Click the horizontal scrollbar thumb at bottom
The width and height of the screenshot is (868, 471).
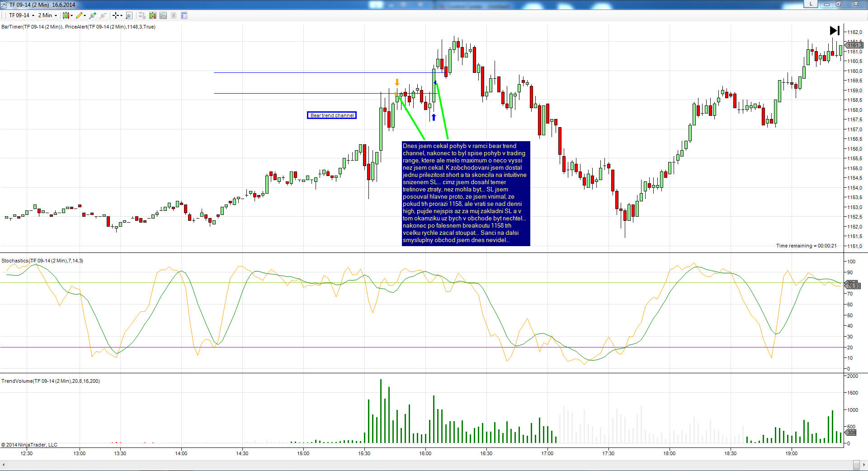click(856, 465)
